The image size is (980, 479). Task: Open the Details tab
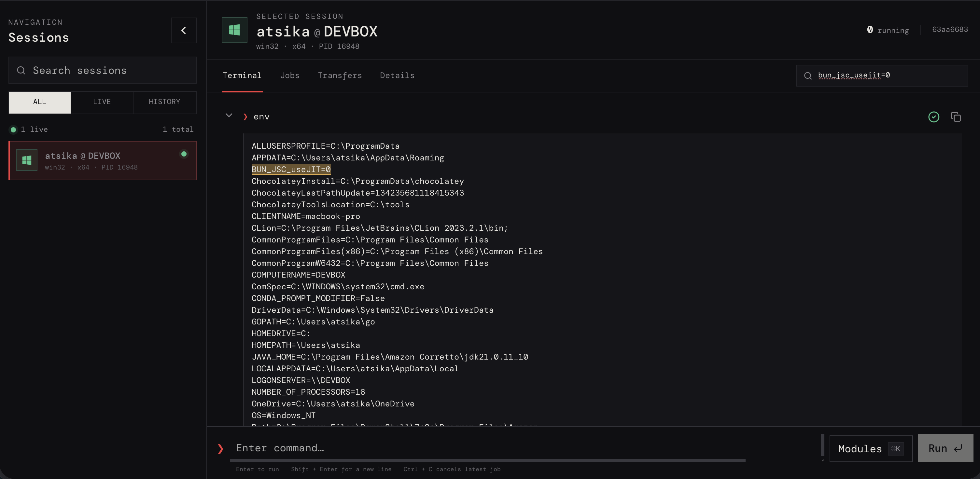point(397,75)
